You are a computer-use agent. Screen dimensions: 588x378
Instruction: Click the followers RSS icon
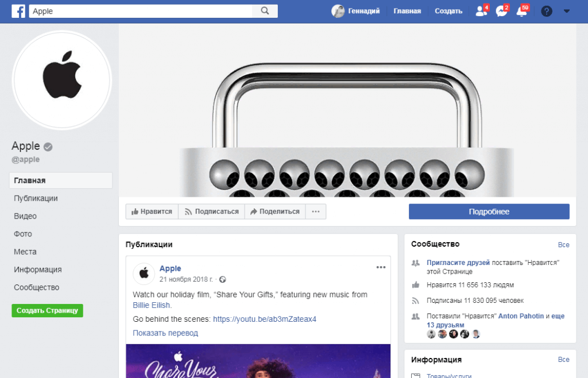coord(416,301)
